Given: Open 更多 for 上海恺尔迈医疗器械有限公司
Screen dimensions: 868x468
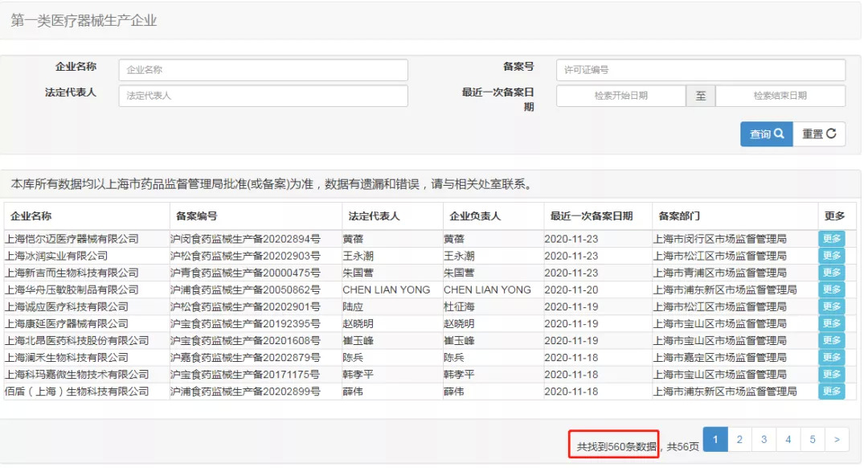Looking at the screenshot, I should click(831, 239).
